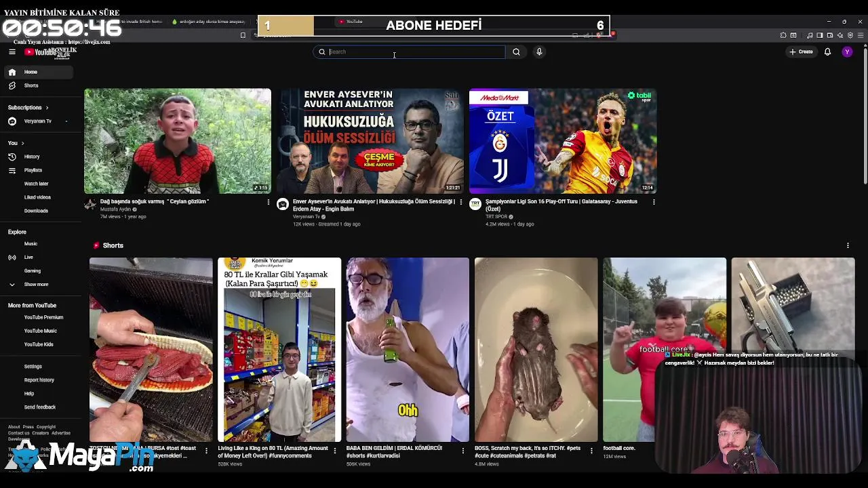Open options for BABA BEN GELDİM Short
This screenshot has height=488, width=868.
pyautogui.click(x=463, y=450)
